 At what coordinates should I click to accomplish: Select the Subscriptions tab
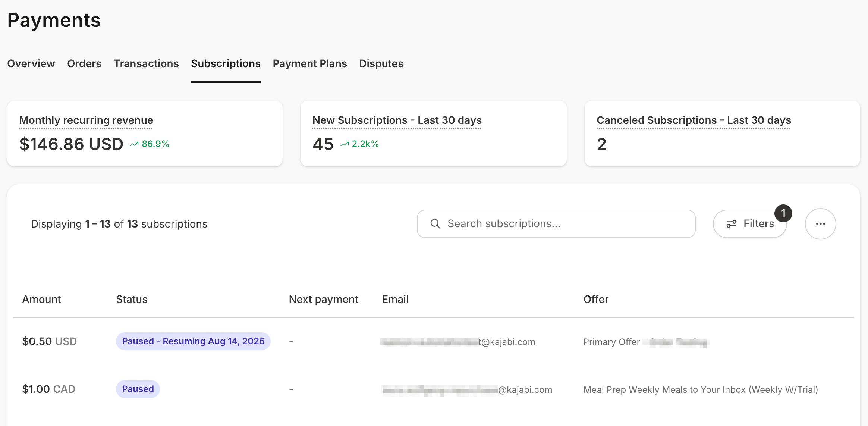(x=226, y=64)
